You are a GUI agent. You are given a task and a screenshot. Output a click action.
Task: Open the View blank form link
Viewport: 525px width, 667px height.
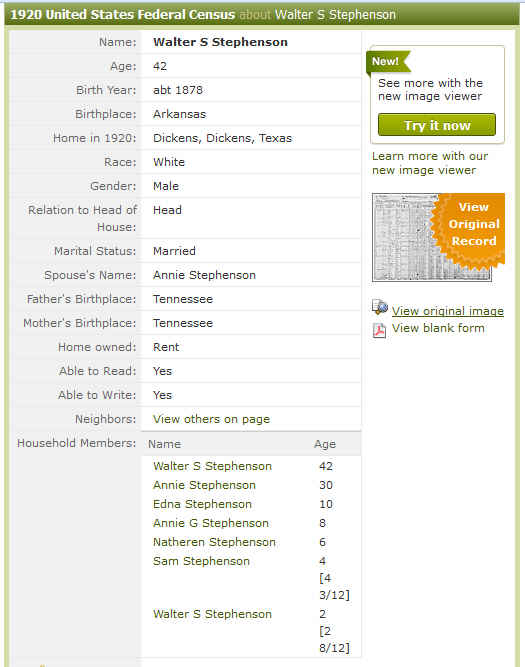coord(438,328)
